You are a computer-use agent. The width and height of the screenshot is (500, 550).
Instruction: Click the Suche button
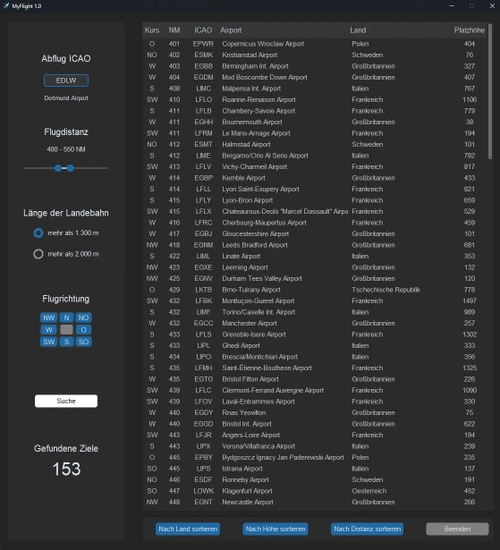pyautogui.click(x=66, y=401)
